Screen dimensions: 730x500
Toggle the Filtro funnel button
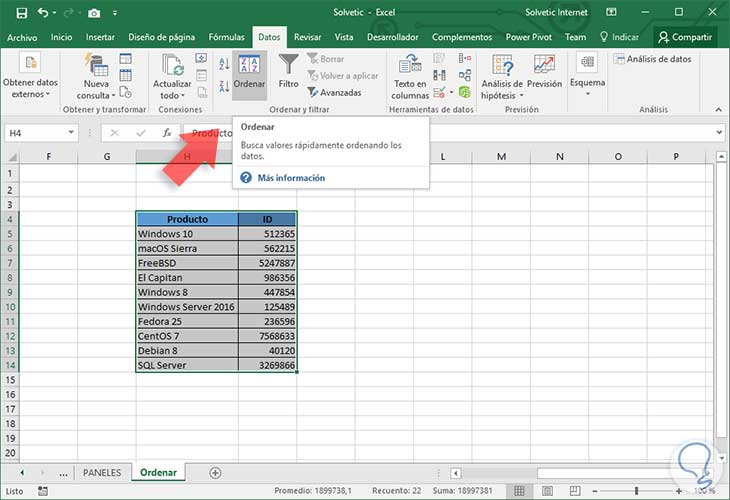(x=288, y=71)
